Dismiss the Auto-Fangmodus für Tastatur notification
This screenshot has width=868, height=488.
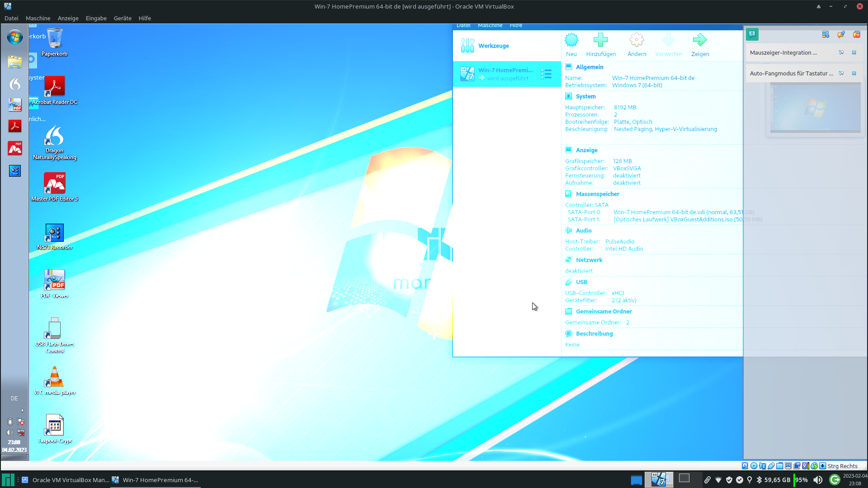coord(854,73)
